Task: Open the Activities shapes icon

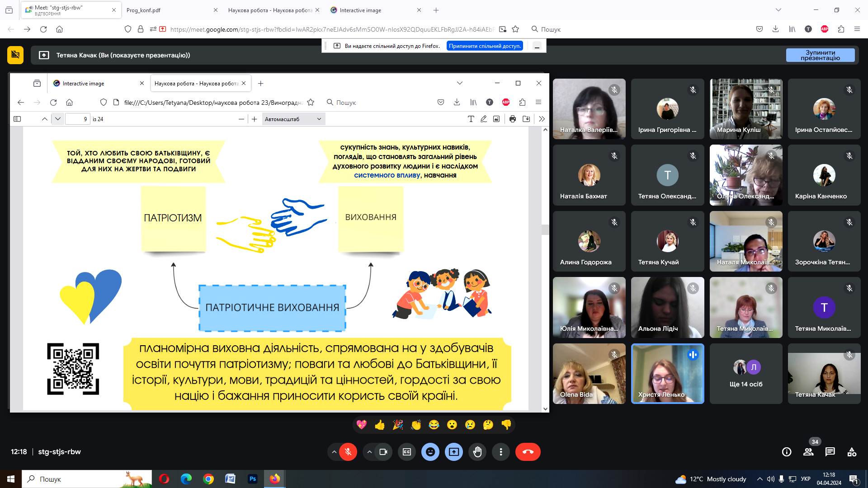Action: point(852,452)
